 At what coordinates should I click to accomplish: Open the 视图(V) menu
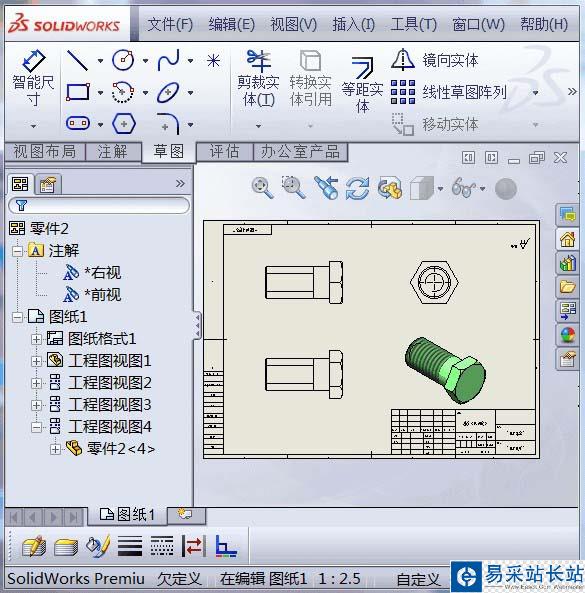(293, 25)
